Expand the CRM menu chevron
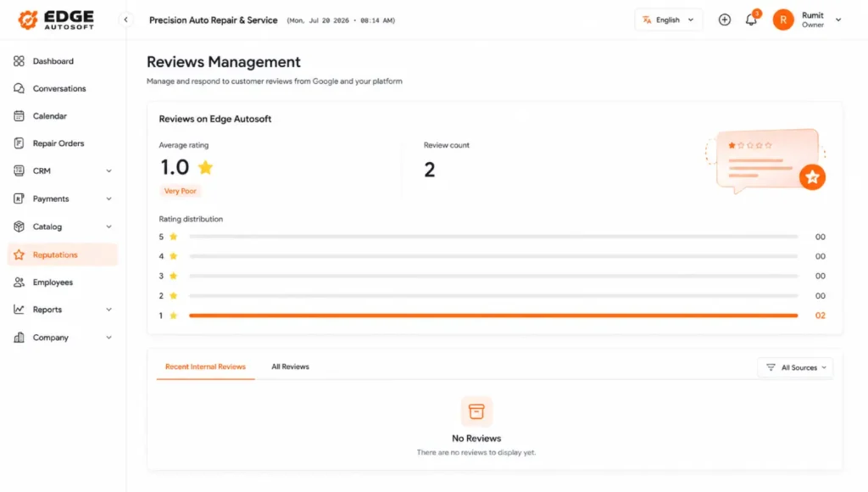Viewport: 868px width, 492px height. coord(109,171)
